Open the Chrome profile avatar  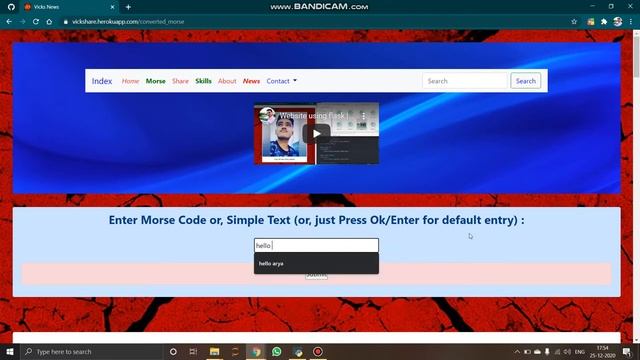pos(618,22)
